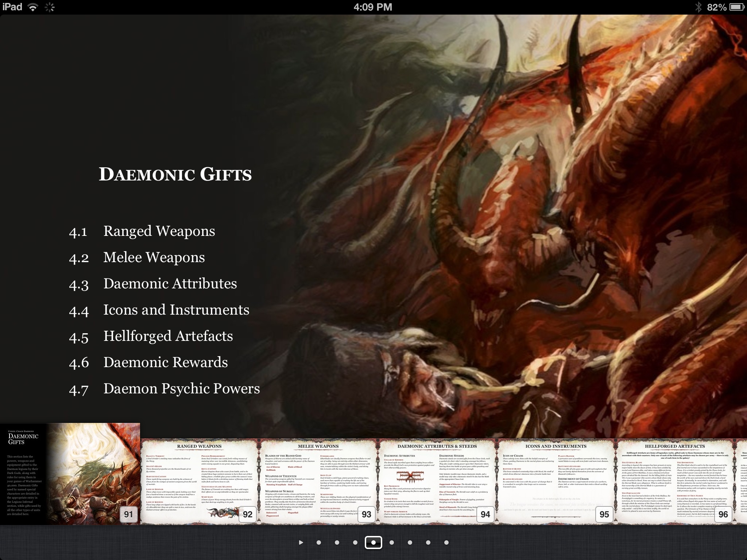This screenshot has width=747, height=560.
Task: Tap the Wi-Fi status icon
Action: [33, 7]
